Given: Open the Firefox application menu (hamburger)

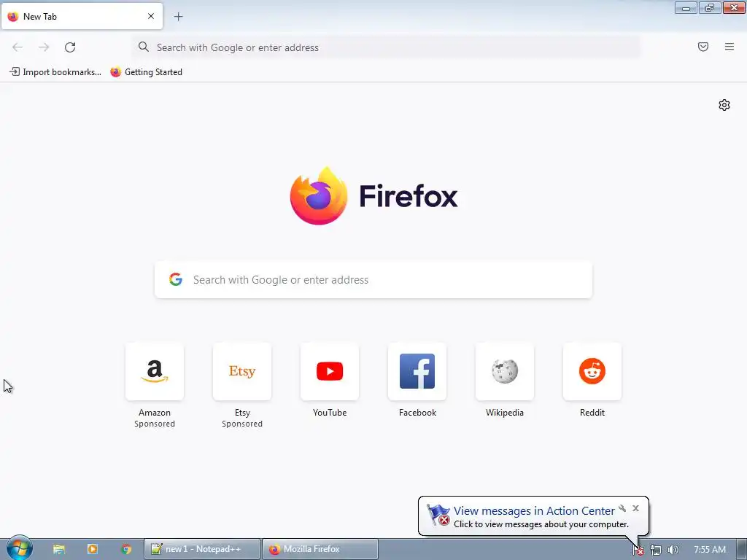Looking at the screenshot, I should (x=729, y=47).
